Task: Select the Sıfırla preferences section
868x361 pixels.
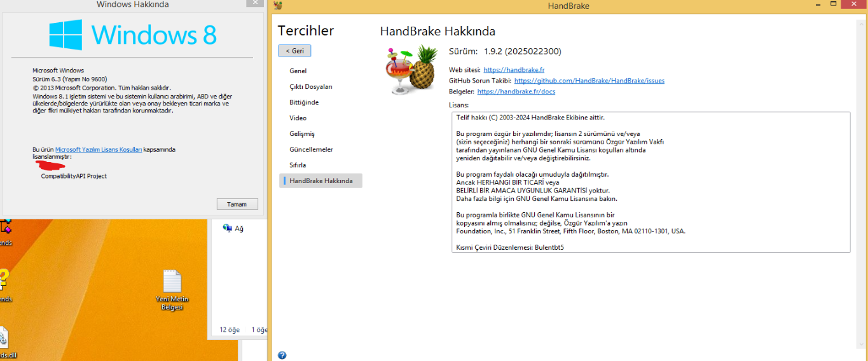Action: click(x=298, y=165)
